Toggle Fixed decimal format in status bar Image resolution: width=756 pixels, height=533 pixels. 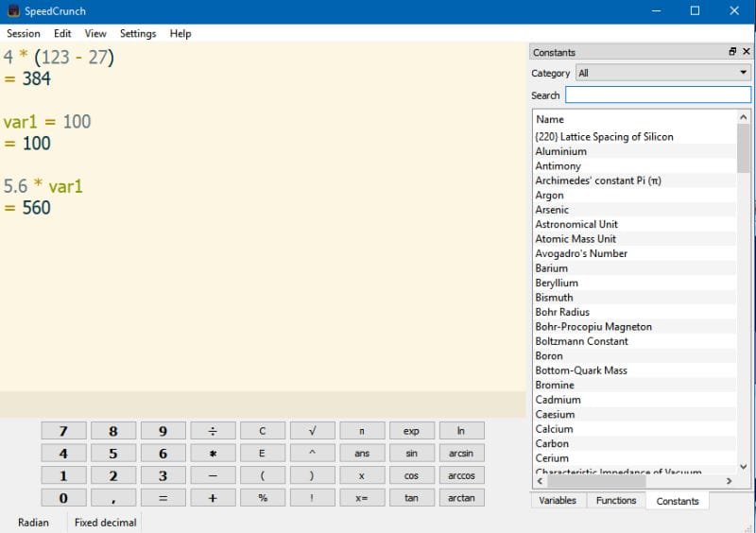tap(105, 523)
